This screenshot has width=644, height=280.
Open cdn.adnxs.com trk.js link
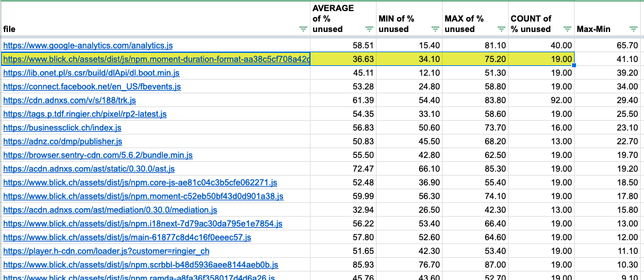[70, 101]
